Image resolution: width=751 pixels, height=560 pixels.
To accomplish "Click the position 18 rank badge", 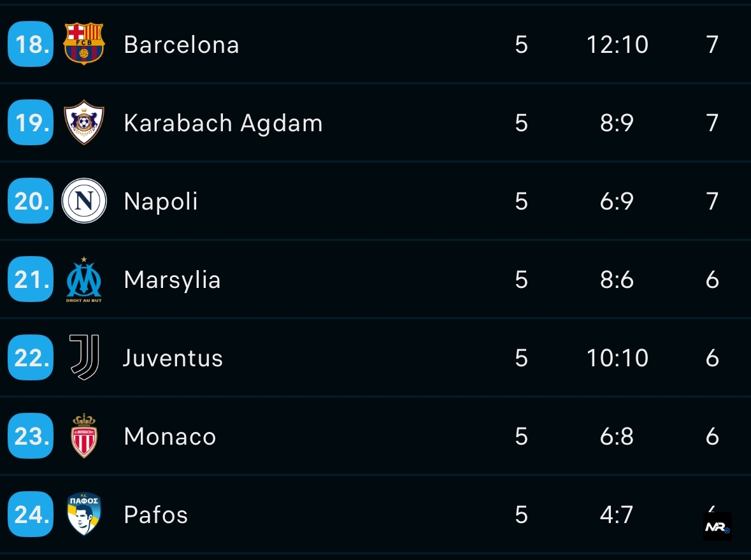I will coord(30,45).
